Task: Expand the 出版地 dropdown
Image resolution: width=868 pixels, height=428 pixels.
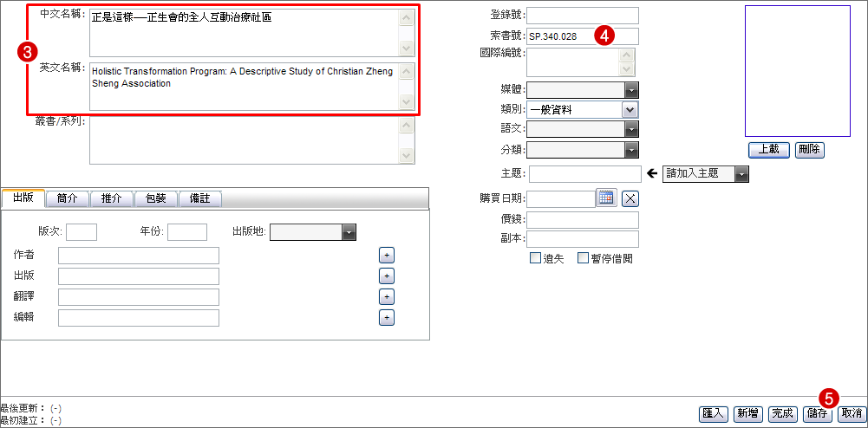Action: (349, 232)
